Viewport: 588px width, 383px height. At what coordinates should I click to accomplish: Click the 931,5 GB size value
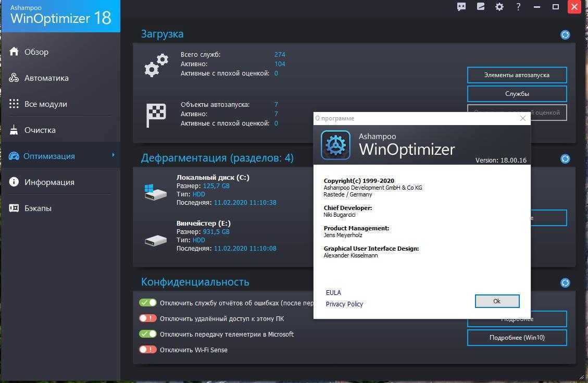click(216, 232)
